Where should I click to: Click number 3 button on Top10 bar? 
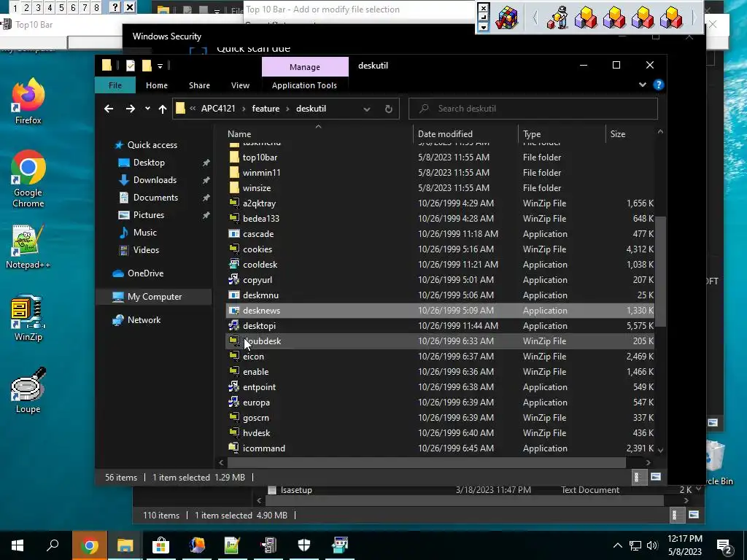coord(38,7)
